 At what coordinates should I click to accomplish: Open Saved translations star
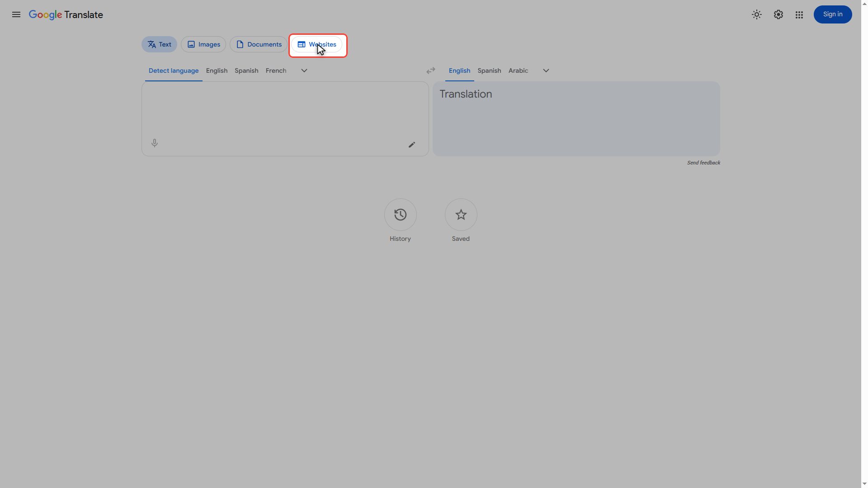(x=461, y=215)
